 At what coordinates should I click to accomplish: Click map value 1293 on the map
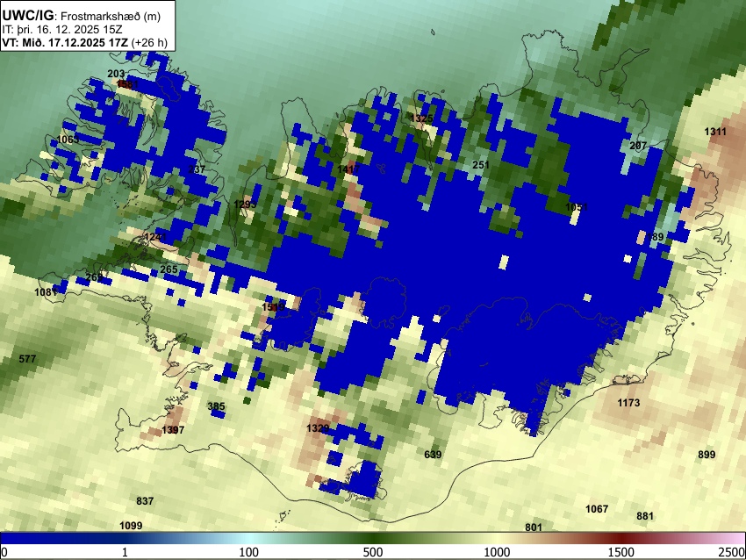click(x=245, y=205)
